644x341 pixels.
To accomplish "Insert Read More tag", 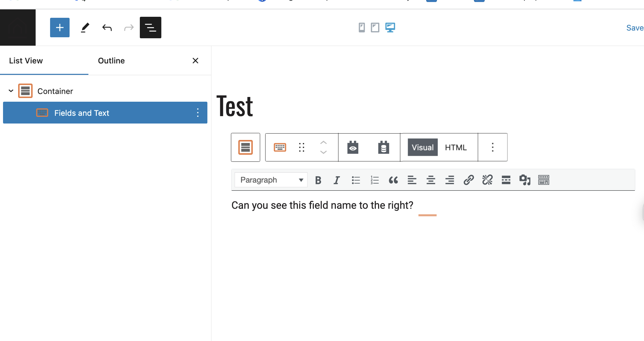I will tap(506, 180).
